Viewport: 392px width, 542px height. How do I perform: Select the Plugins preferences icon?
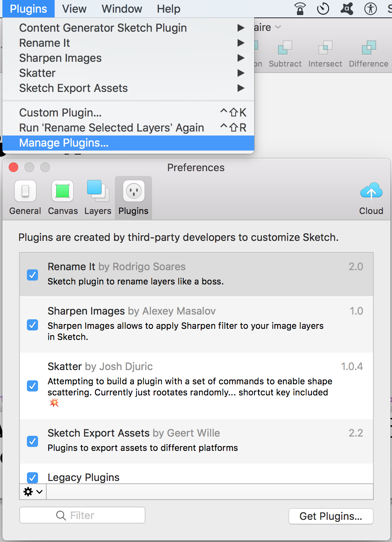pos(133,197)
